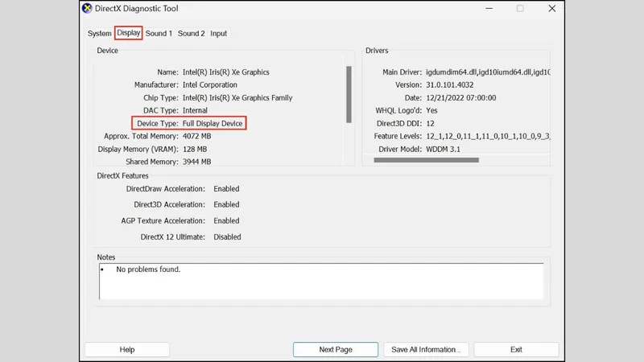Screen dimensions: 644x362
Task: Click shared memory value '3944 MB'
Action: [196, 162]
